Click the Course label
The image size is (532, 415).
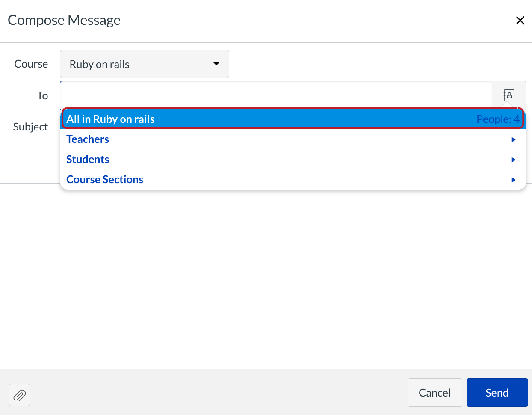click(31, 64)
